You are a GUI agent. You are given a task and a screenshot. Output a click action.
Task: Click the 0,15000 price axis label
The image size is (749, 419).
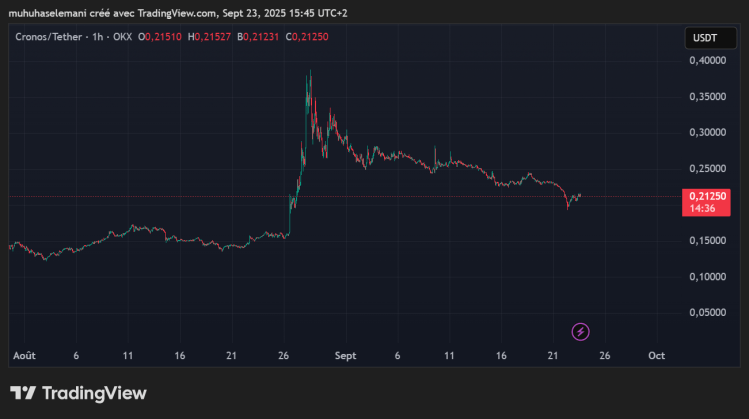pos(706,241)
